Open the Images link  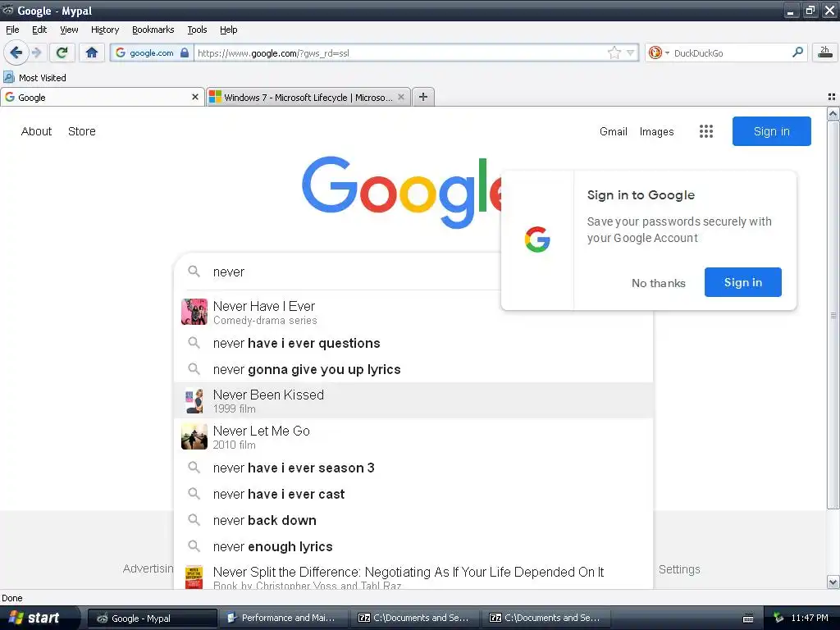(656, 131)
